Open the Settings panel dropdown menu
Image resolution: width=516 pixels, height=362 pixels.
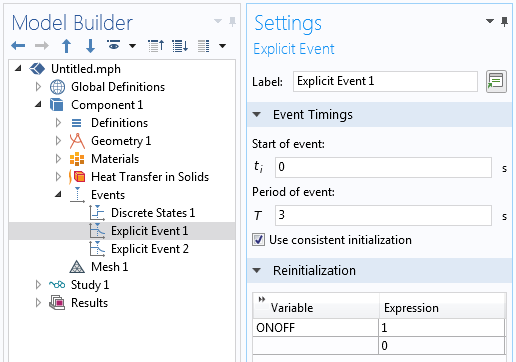point(490,21)
